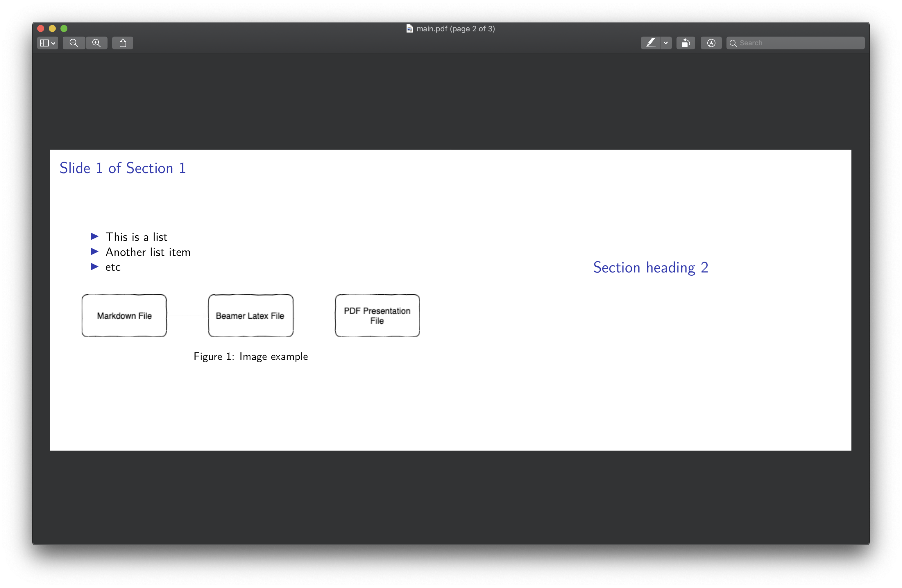Show the Markup toolbar
Viewport: 902px width, 588px height.
(x=711, y=43)
